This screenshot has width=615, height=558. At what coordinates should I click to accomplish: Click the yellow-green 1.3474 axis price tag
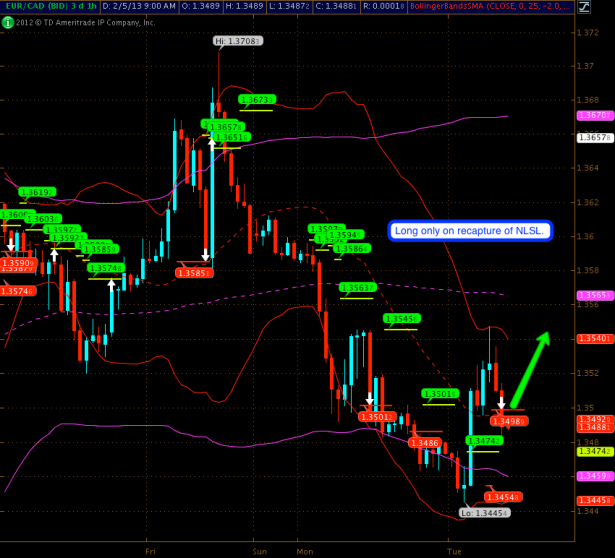[594, 451]
